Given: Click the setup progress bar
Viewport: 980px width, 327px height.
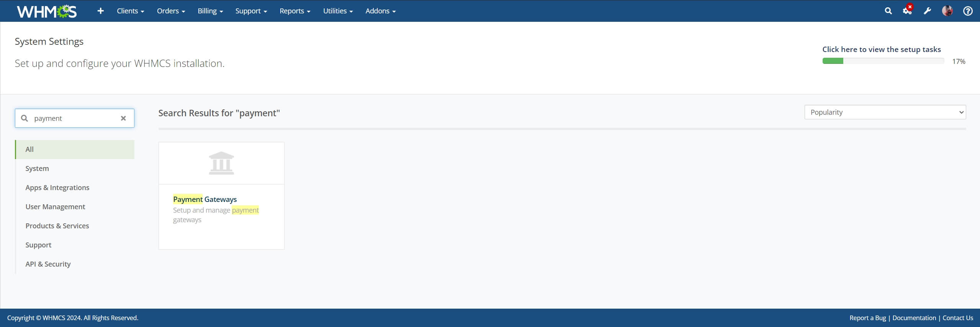Looking at the screenshot, I should pos(883,61).
